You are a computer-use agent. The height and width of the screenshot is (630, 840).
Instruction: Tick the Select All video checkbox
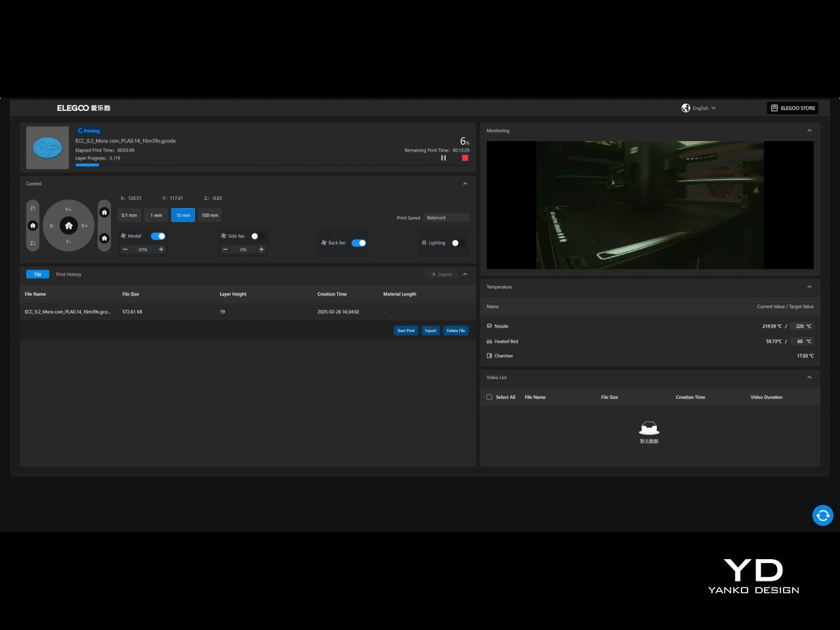coord(489,397)
